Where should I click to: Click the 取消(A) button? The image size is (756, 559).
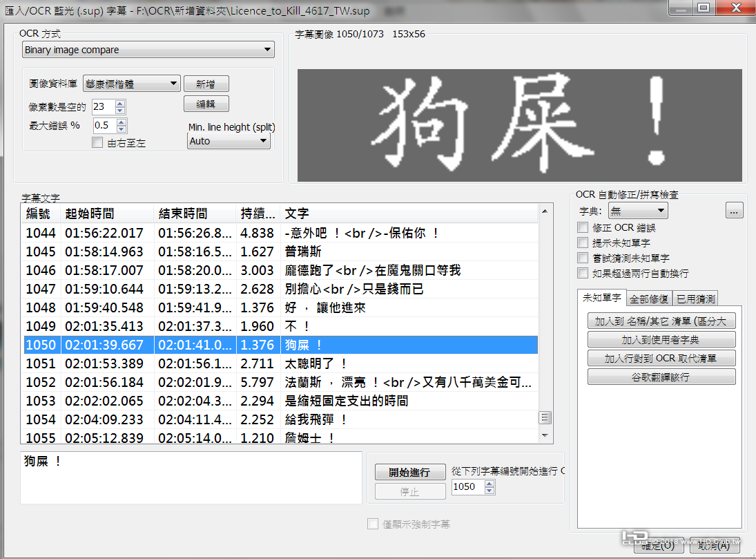(715, 545)
